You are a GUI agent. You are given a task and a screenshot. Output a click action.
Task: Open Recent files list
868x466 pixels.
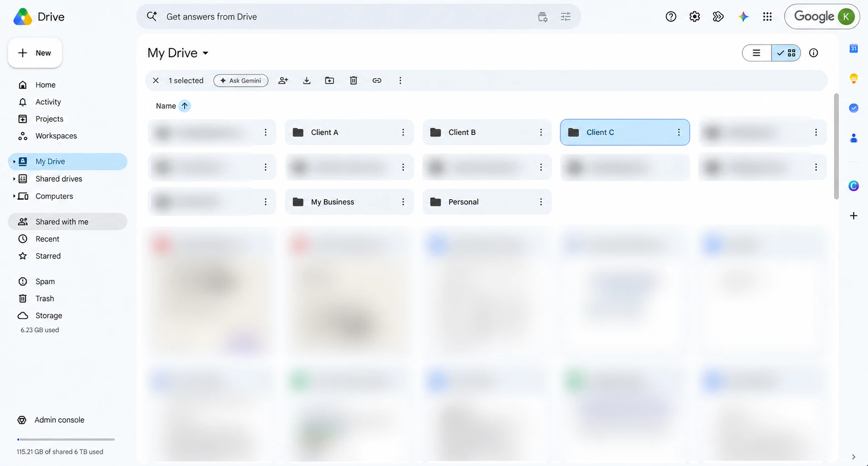pos(68,239)
